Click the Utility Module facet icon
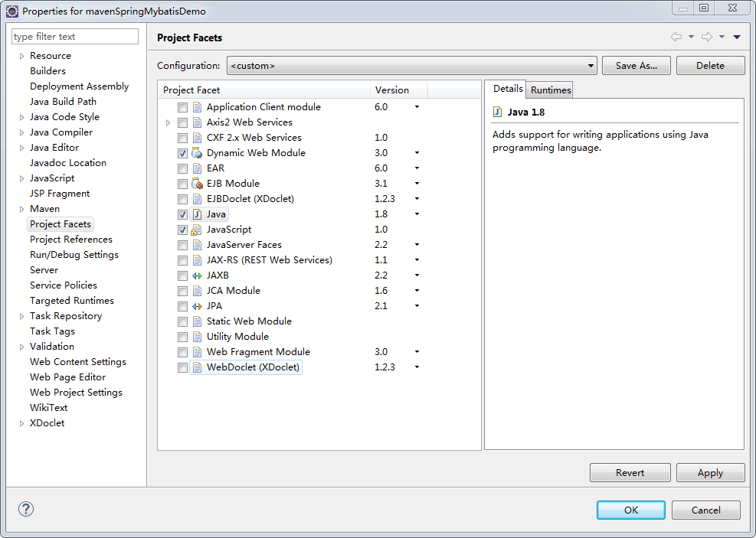 (197, 337)
